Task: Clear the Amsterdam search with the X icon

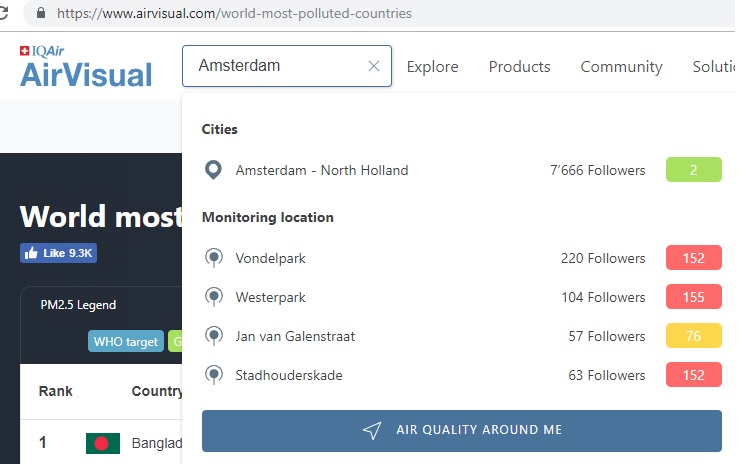Action: tap(374, 66)
